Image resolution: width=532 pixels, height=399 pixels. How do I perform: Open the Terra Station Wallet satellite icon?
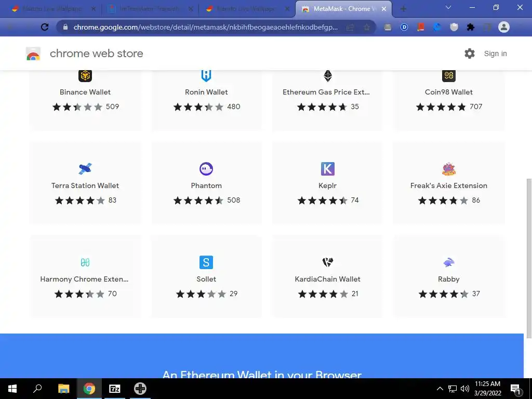tap(85, 169)
